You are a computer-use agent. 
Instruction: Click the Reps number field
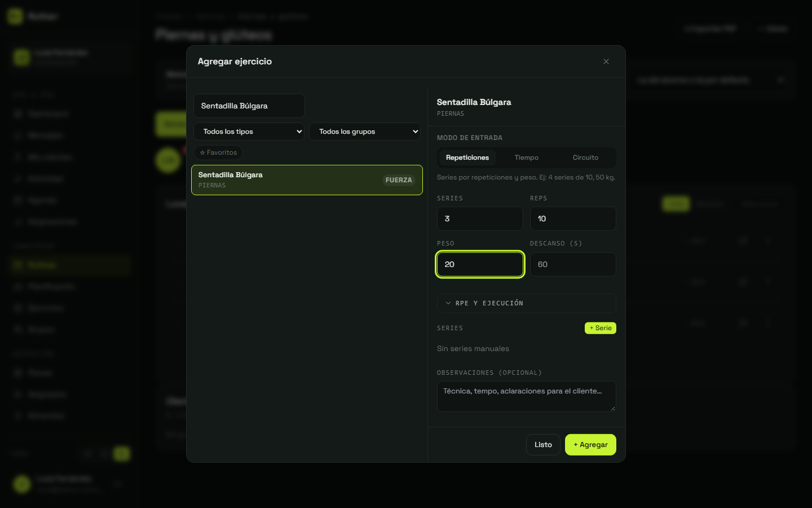[573, 218]
